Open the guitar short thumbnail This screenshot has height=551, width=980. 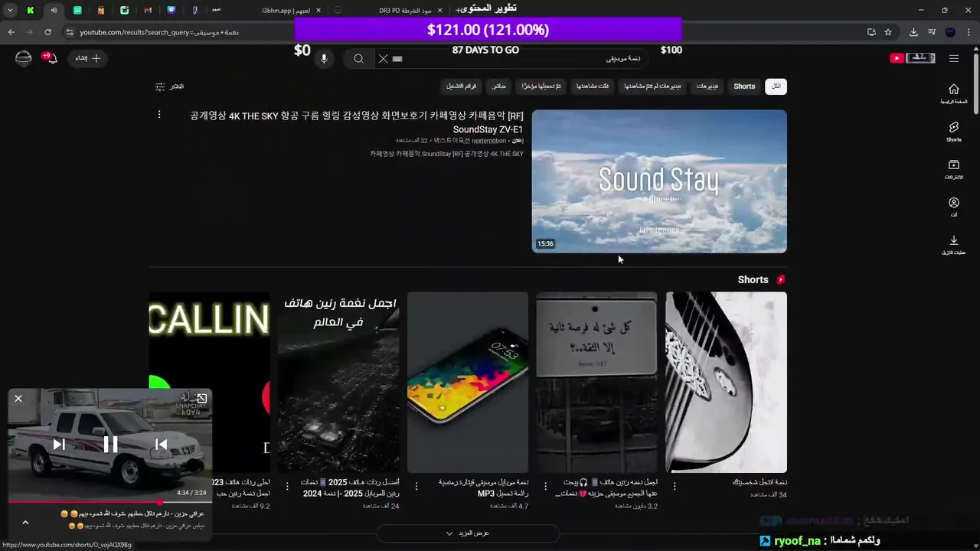click(x=726, y=382)
